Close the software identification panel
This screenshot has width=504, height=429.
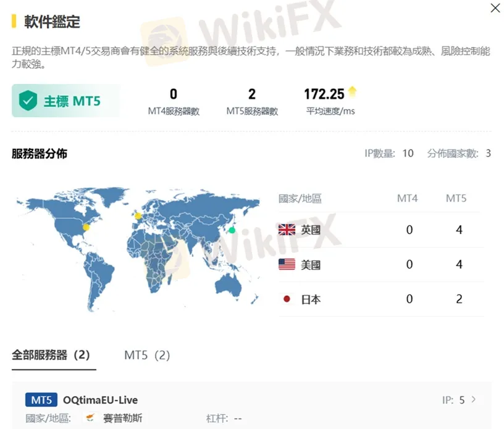495,8
